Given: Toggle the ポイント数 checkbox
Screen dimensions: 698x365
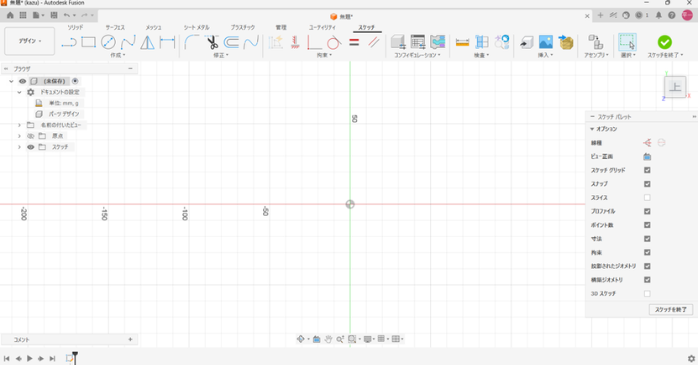Looking at the screenshot, I should point(647,225).
